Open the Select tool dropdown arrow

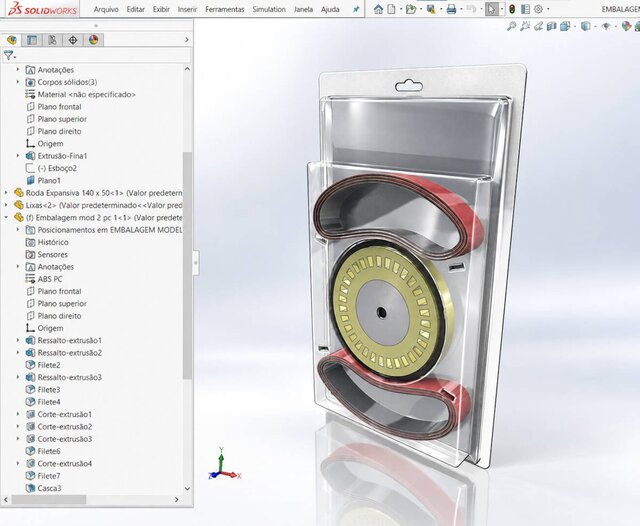coord(502,9)
